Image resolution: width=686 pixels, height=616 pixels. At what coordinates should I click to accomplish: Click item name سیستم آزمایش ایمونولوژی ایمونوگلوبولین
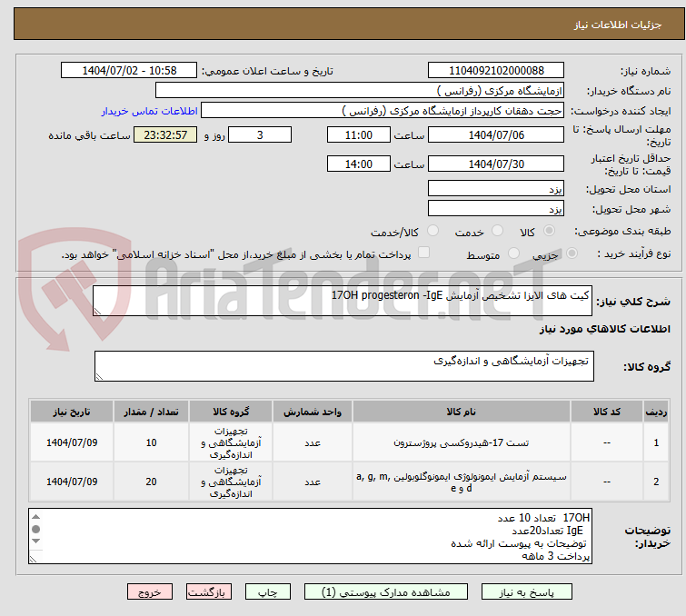coord(462,482)
